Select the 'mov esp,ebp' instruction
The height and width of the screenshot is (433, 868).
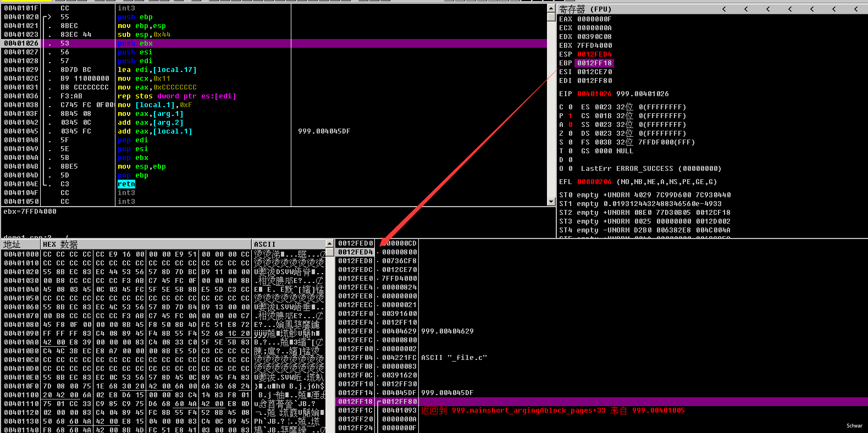142,166
